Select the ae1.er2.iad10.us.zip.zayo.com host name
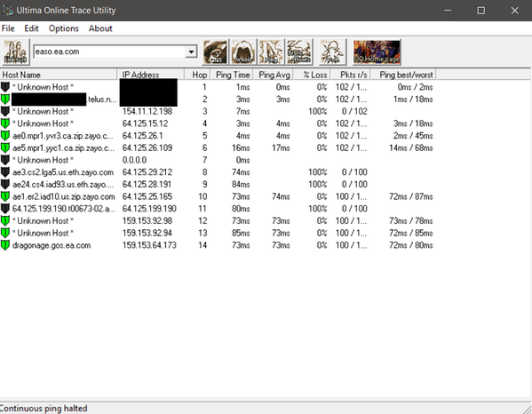 coord(63,197)
